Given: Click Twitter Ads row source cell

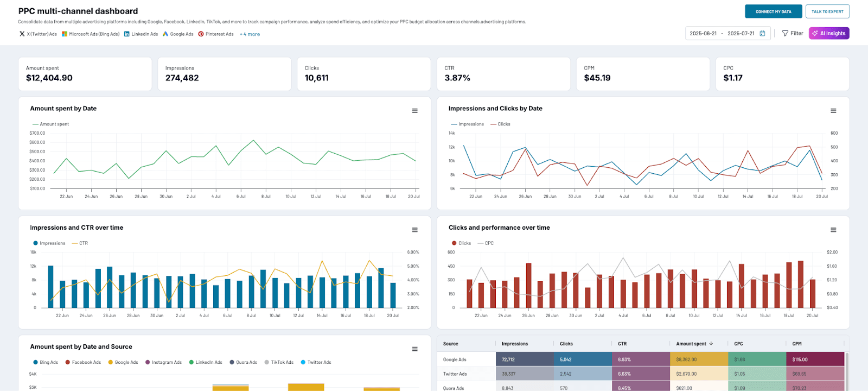Looking at the screenshot, I should click(x=467, y=374).
